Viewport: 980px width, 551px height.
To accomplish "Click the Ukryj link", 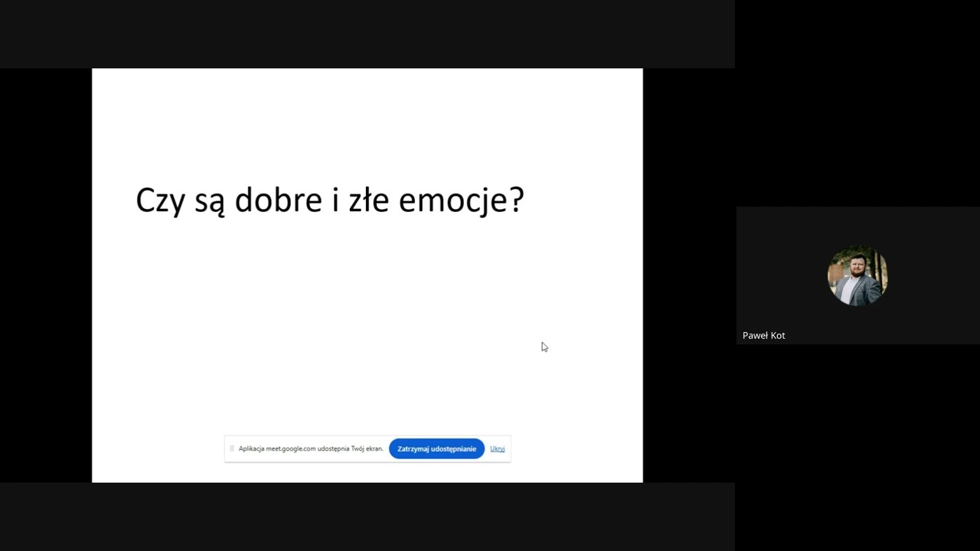I will click(x=497, y=449).
